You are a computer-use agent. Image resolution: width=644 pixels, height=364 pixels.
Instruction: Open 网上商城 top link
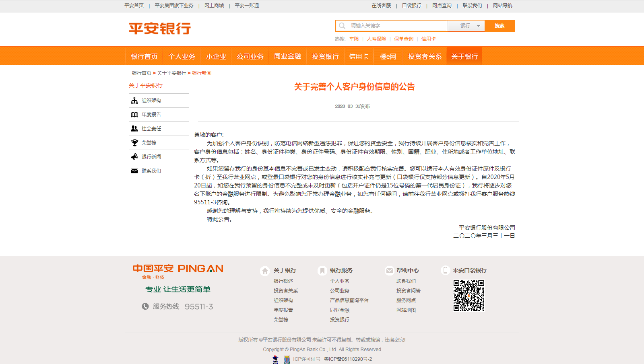coord(214,6)
